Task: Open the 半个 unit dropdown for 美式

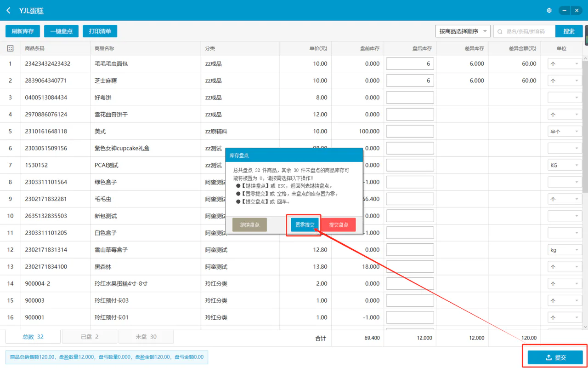Action: click(565, 132)
